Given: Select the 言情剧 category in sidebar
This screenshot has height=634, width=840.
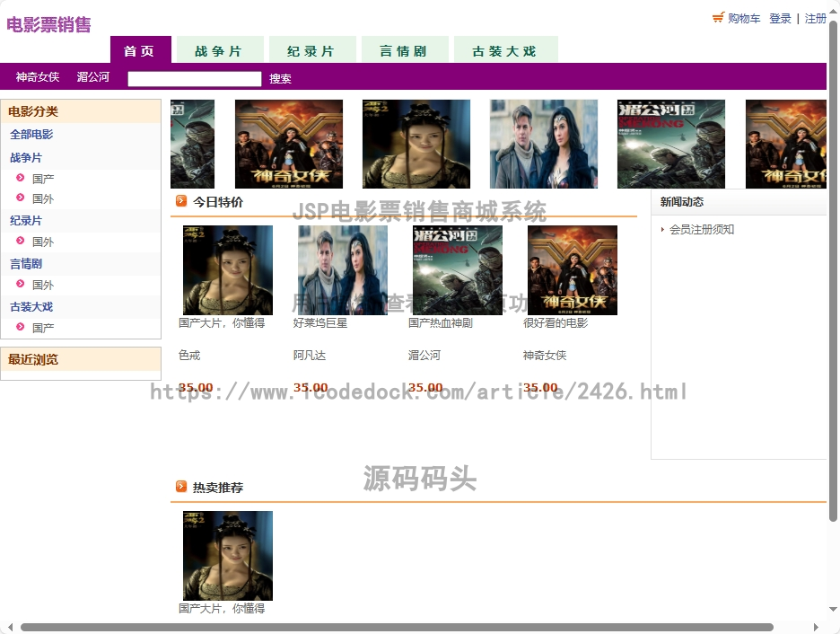Looking at the screenshot, I should [x=26, y=264].
